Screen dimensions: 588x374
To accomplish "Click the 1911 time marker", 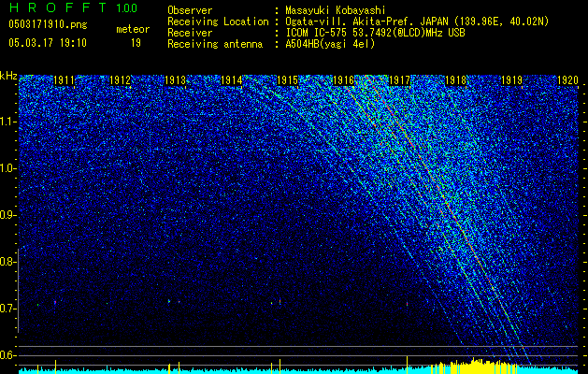I will pyautogui.click(x=65, y=80).
